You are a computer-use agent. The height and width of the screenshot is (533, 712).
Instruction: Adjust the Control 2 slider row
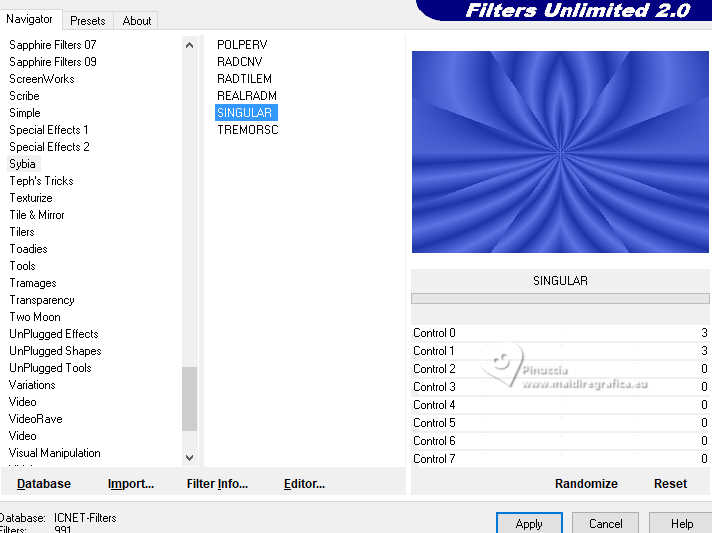coord(560,369)
